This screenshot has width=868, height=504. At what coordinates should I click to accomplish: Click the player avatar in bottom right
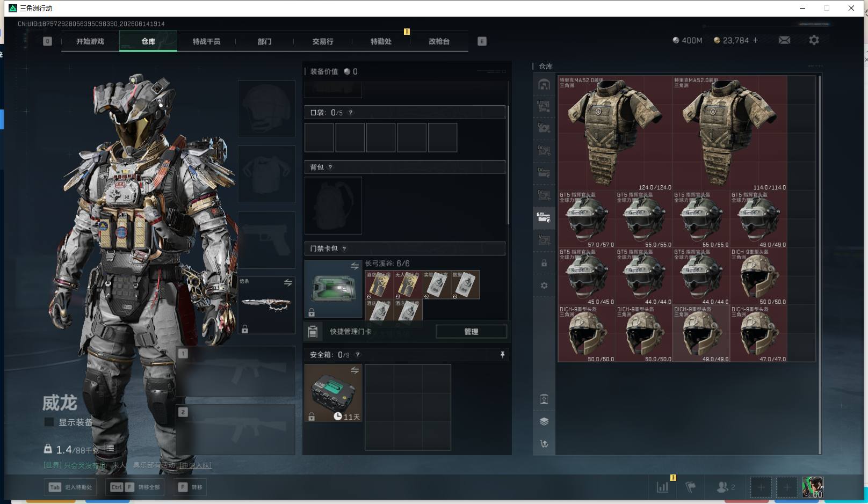click(813, 487)
